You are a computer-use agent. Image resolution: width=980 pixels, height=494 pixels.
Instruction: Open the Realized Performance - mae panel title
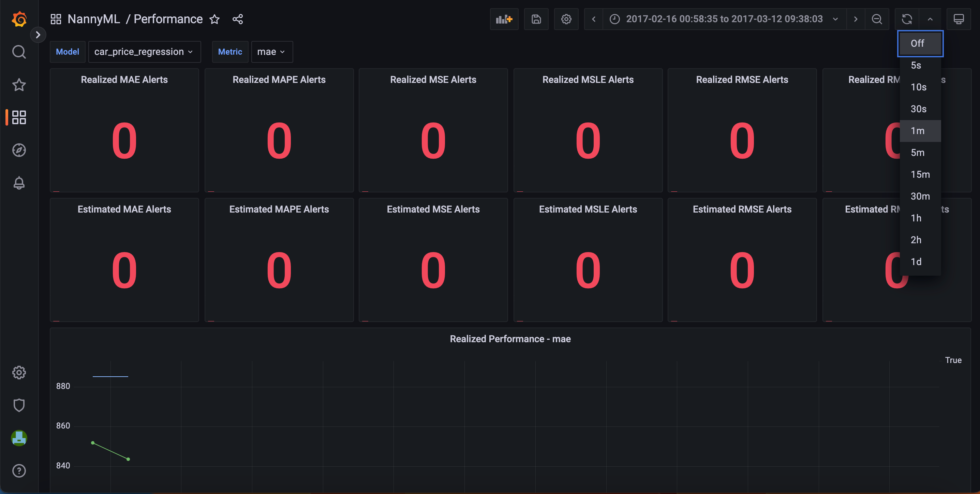510,339
